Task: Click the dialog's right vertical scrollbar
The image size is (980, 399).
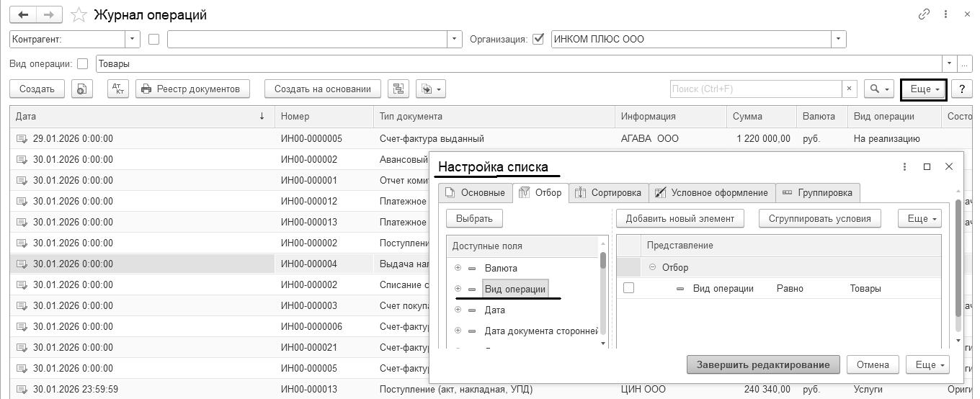Action: (958, 258)
